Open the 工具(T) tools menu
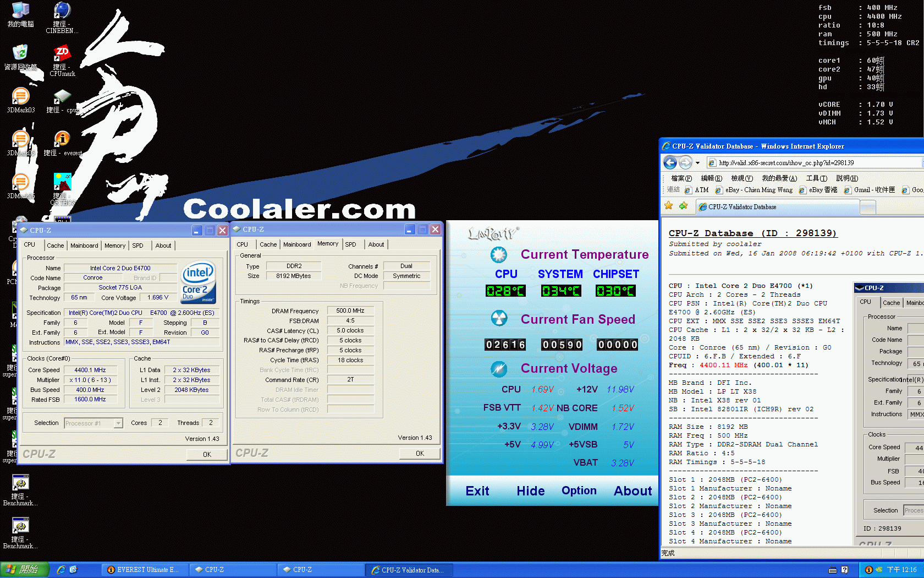924x578 pixels. click(816, 178)
